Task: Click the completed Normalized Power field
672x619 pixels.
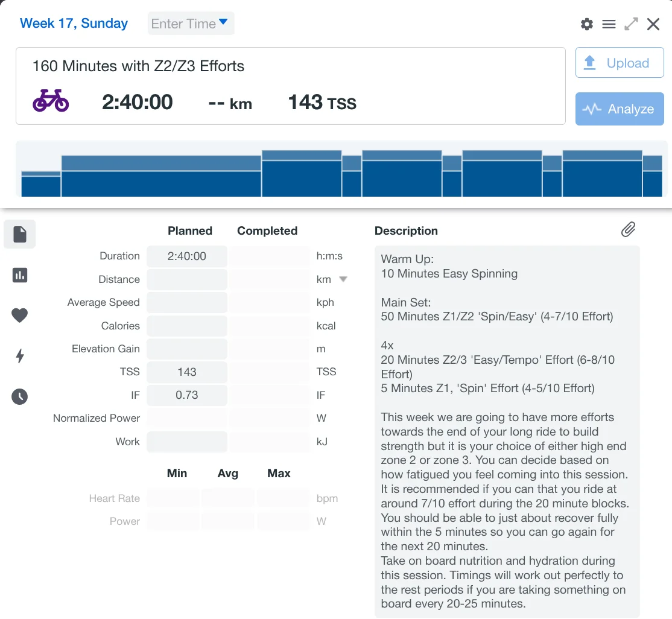Action: point(270,418)
